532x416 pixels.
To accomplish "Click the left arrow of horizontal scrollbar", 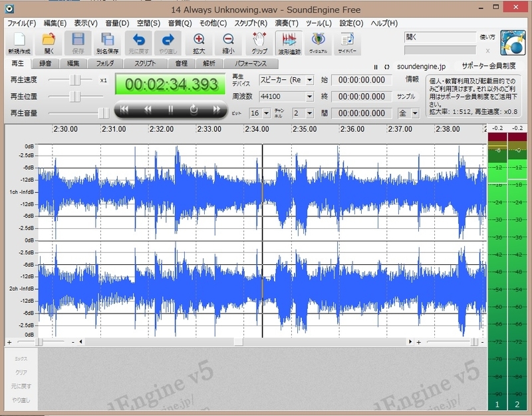I will (80, 341).
